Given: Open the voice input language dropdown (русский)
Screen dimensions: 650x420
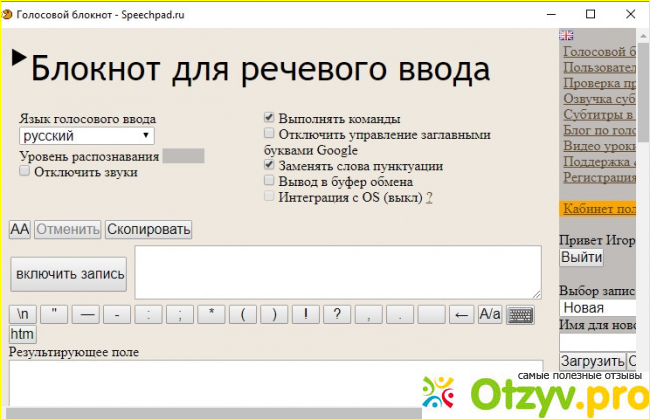Looking at the screenshot, I should [x=87, y=136].
